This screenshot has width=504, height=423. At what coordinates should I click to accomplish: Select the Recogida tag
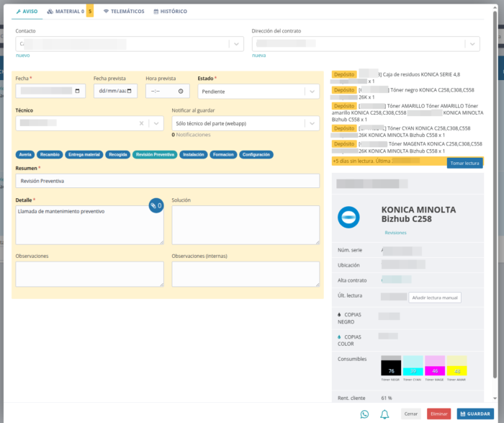pos(117,155)
